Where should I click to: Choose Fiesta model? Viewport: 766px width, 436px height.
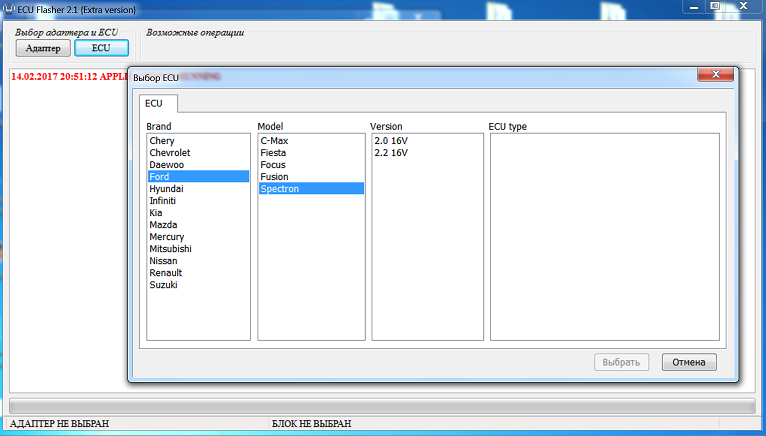pyautogui.click(x=311, y=153)
